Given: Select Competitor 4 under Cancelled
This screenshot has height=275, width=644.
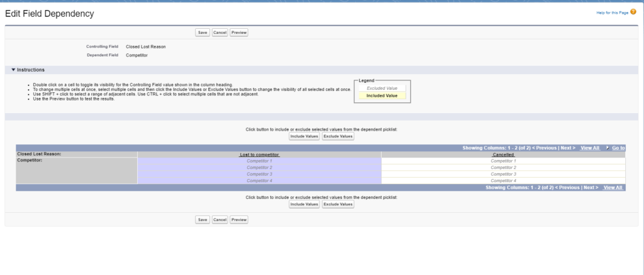Looking at the screenshot, I should 503,181.
